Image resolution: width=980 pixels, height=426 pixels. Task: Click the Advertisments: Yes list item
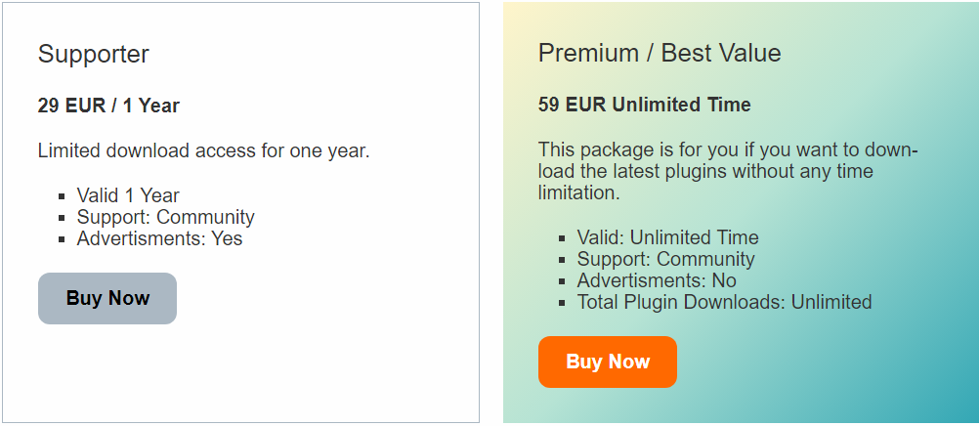[159, 238]
